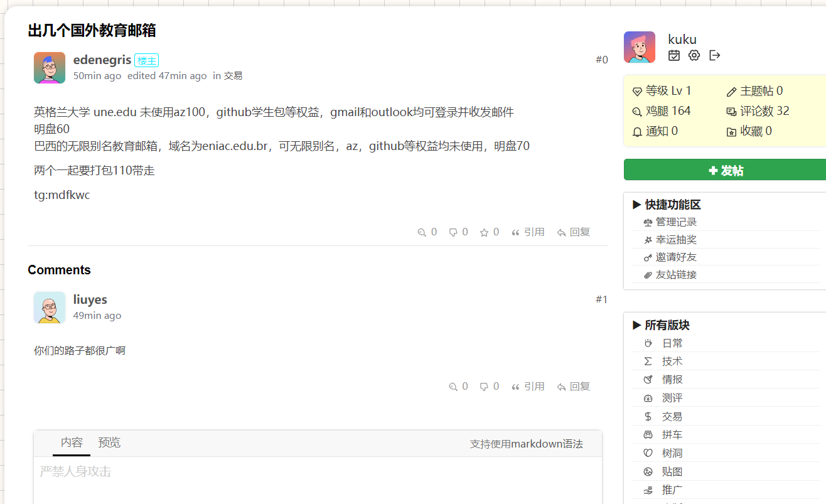The height and width of the screenshot is (504, 826).
Task: Click the Comments heading
Action: click(59, 270)
